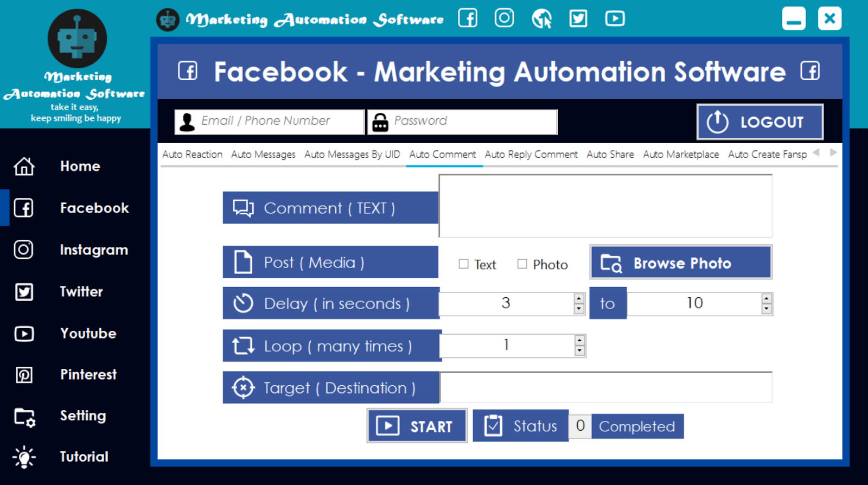The height and width of the screenshot is (485, 868).
Task: Click the Tutorial lightbulb icon in sidebar
Action: click(24, 457)
